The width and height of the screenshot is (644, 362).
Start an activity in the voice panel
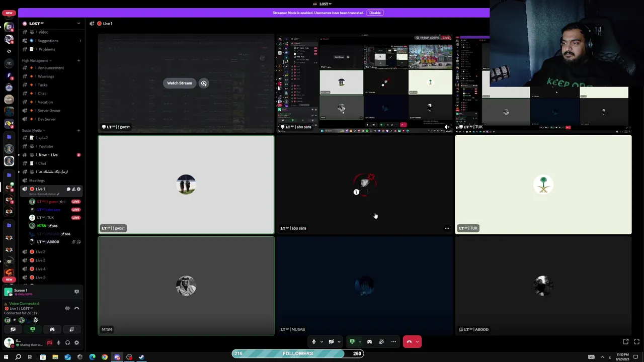pyautogui.click(x=52, y=329)
